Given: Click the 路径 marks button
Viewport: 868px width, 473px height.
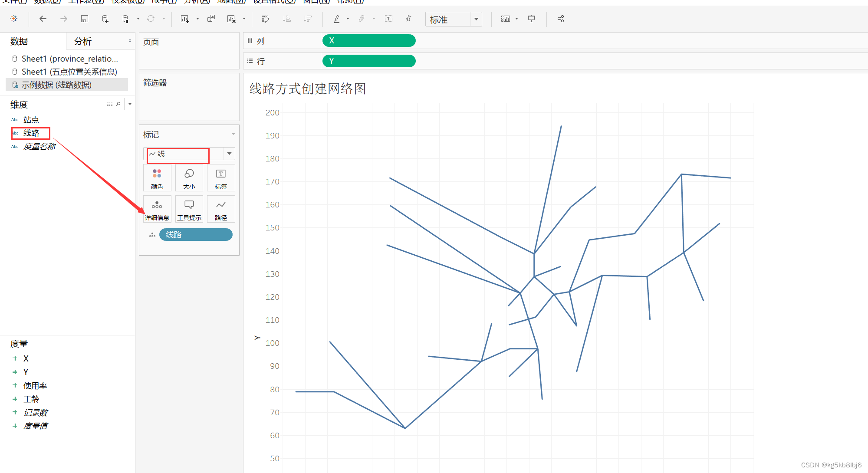Looking at the screenshot, I should point(221,210).
